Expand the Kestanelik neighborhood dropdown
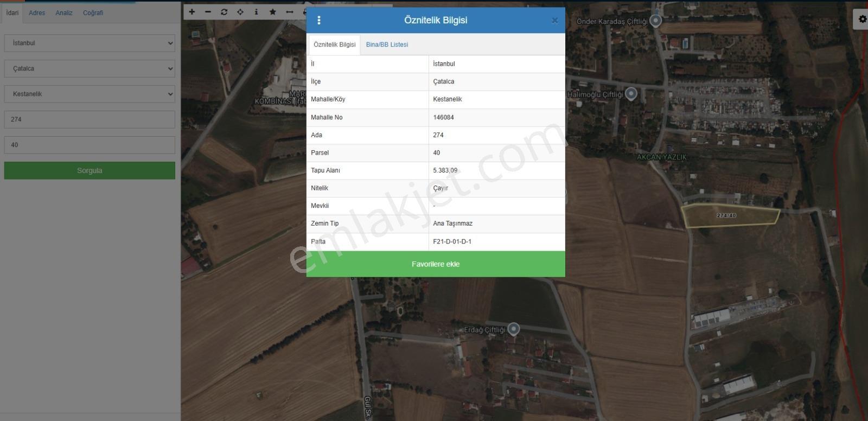This screenshot has width=868, height=421. (x=90, y=94)
